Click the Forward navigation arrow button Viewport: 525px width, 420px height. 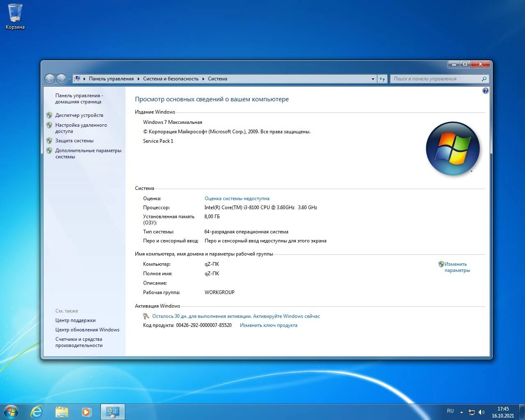[x=61, y=79]
